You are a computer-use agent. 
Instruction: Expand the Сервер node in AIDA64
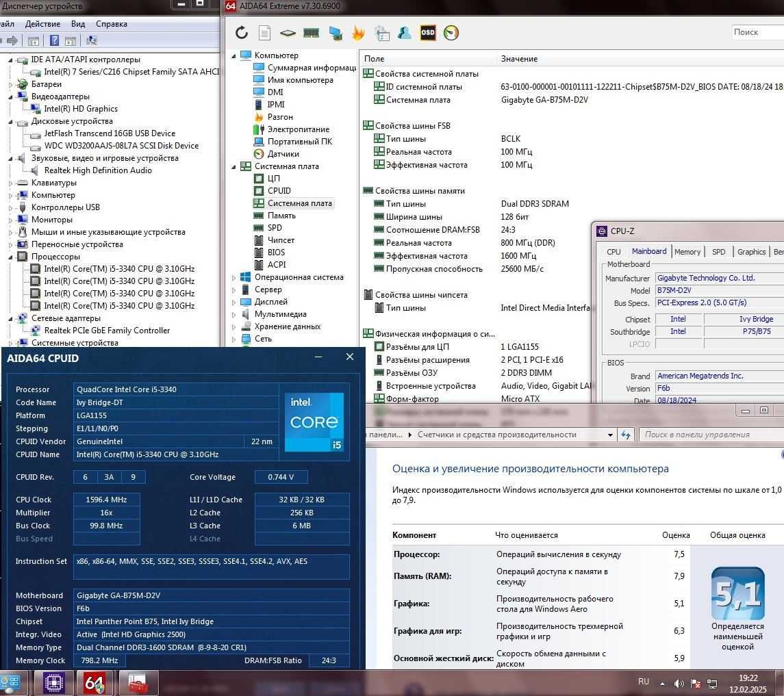(x=233, y=289)
